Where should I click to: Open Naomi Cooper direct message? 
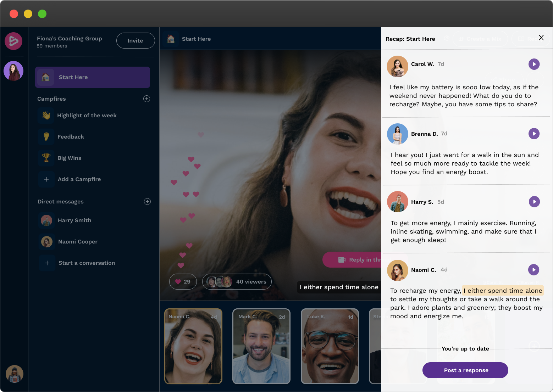coord(78,242)
